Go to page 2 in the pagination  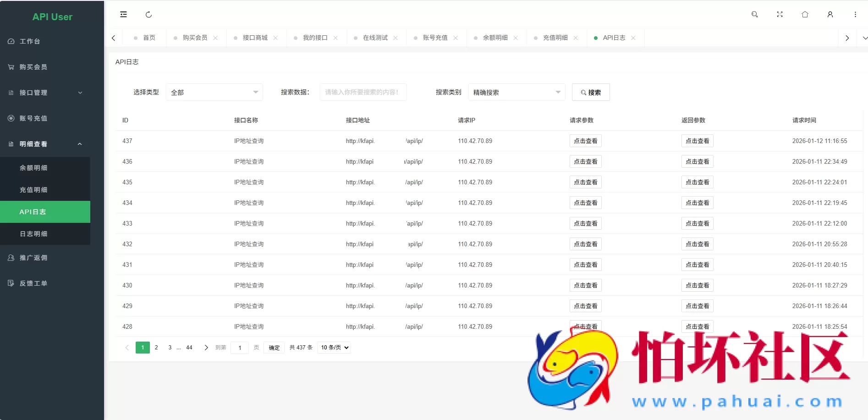click(x=156, y=348)
